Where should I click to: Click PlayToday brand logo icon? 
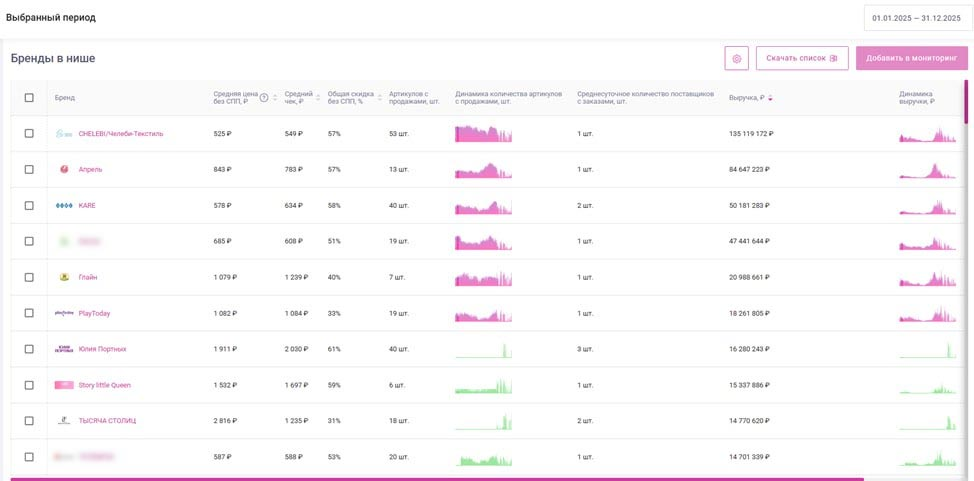(x=64, y=313)
